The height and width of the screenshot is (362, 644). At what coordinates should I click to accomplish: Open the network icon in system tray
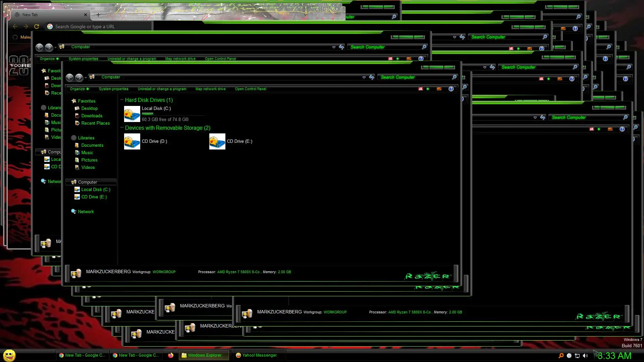coord(577,356)
